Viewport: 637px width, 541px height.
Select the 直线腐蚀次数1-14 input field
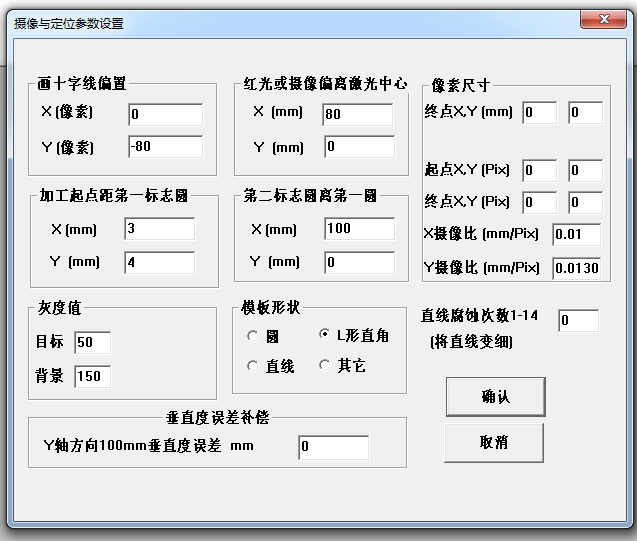coord(577,321)
